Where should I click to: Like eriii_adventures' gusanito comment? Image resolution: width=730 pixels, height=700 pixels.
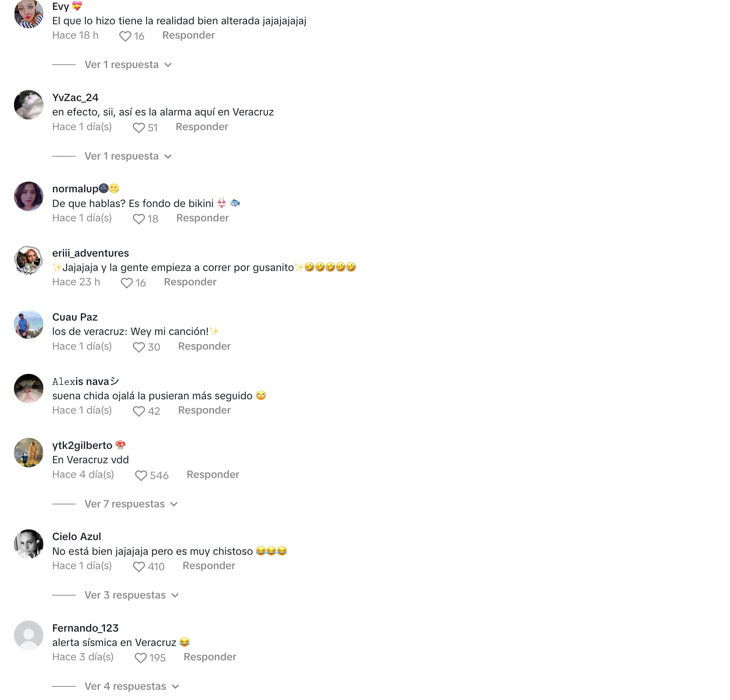127,283
